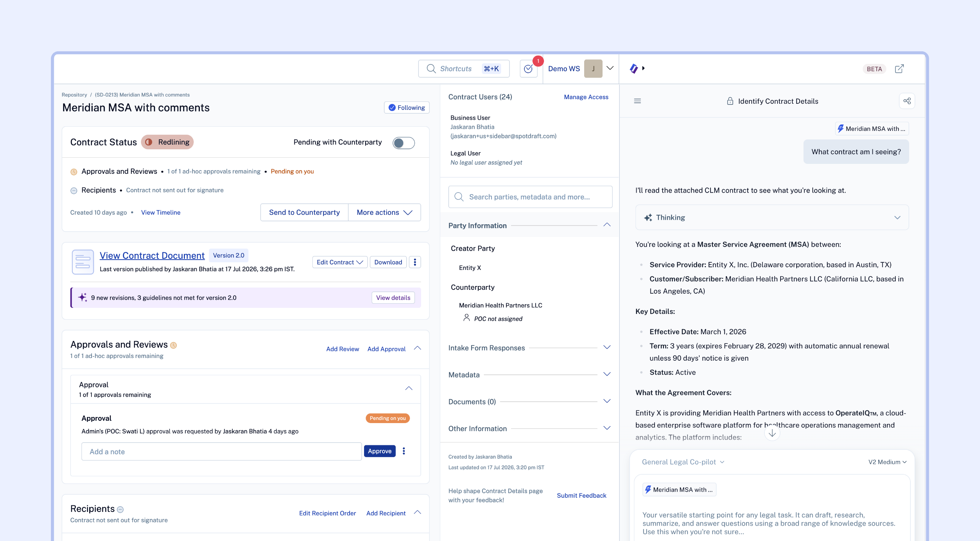Screen dimensions: 980x541
Task: Expand the Metadata section
Action: tap(529, 375)
